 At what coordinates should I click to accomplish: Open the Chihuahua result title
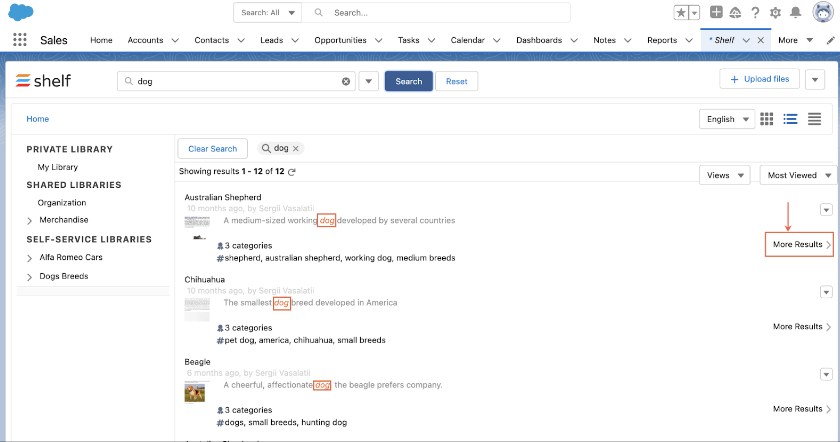click(x=205, y=280)
